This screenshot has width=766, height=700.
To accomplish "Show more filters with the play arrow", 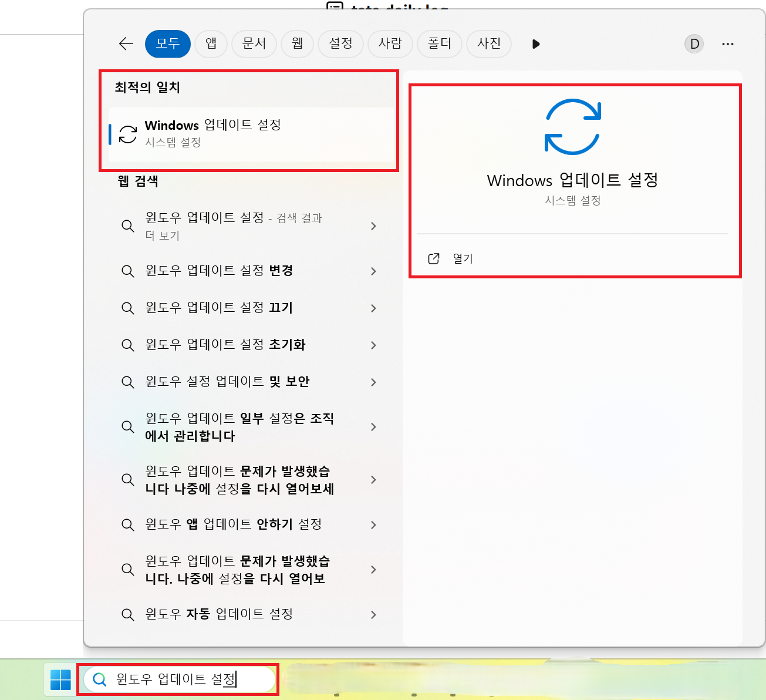I will tap(535, 44).
